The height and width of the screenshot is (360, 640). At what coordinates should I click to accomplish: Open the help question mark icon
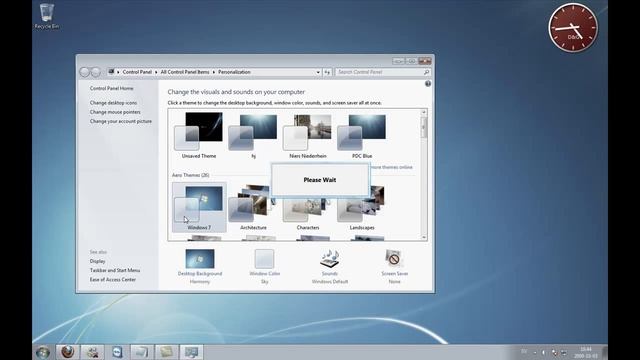[x=428, y=84]
